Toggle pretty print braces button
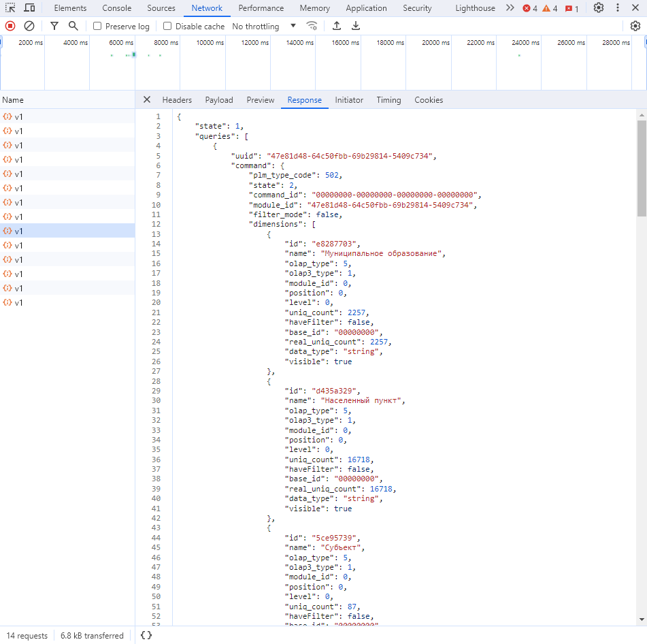 coord(146,635)
